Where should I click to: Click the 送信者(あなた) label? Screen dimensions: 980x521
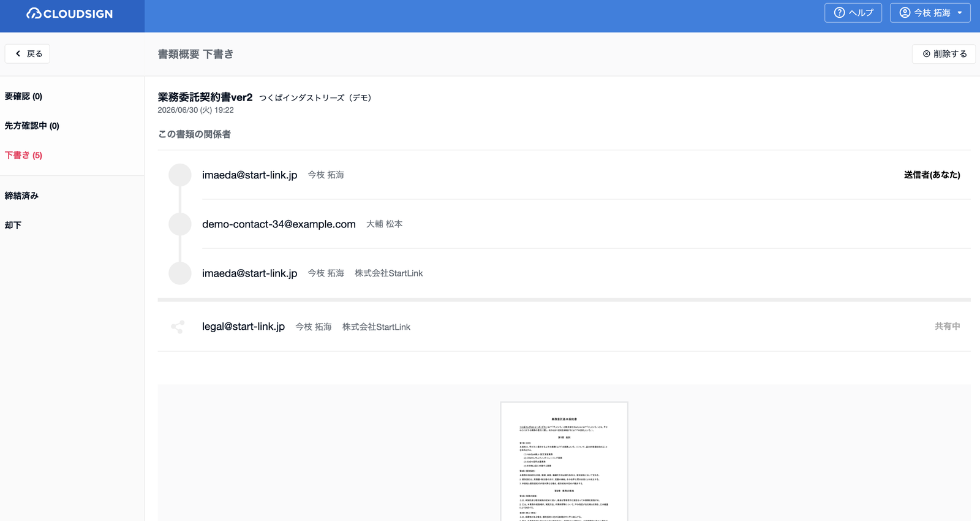[932, 175]
